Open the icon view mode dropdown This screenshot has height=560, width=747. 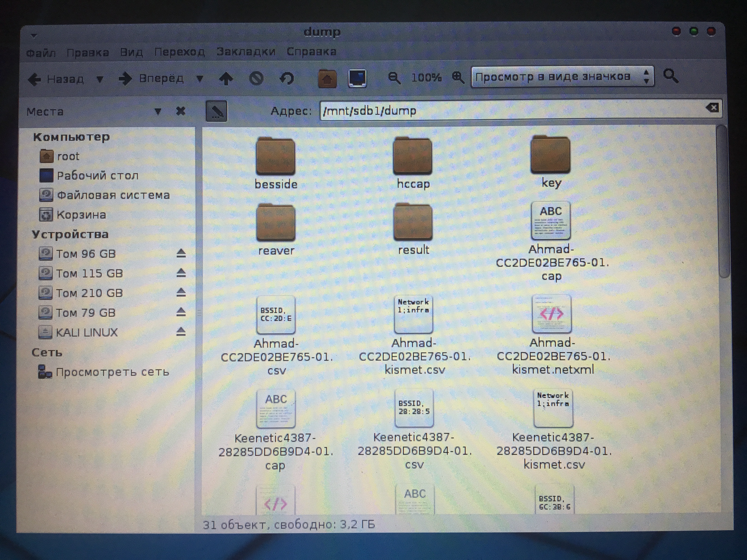[x=562, y=77]
